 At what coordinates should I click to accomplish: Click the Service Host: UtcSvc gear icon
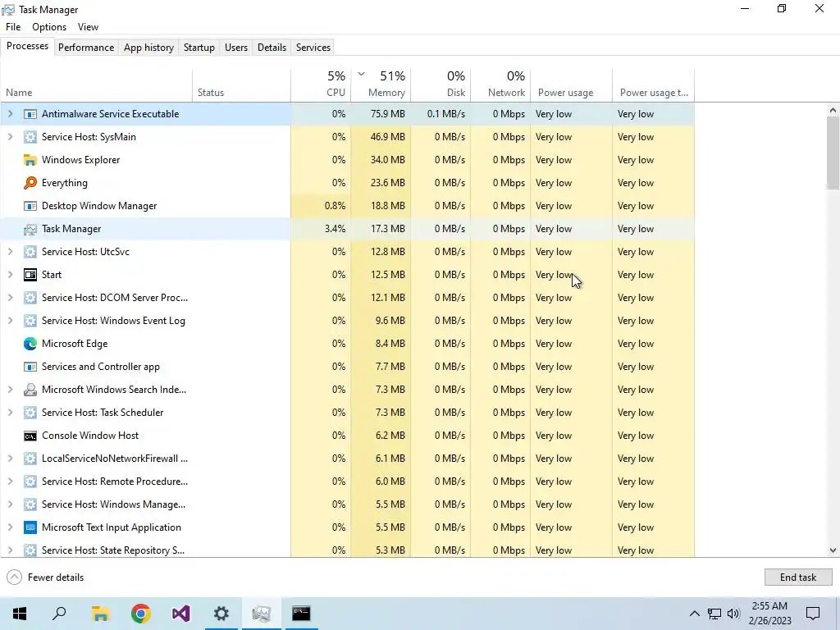[x=30, y=252]
